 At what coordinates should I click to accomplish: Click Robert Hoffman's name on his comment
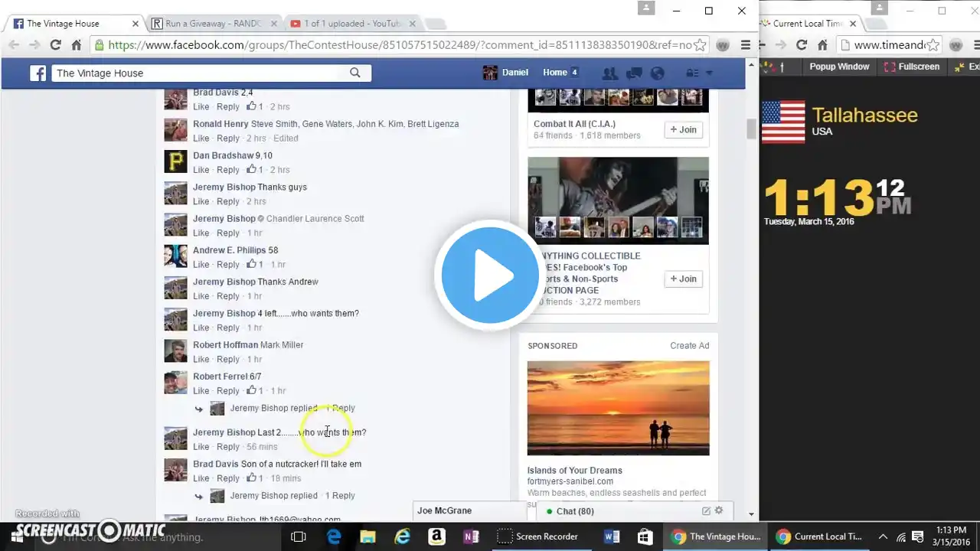click(x=225, y=345)
